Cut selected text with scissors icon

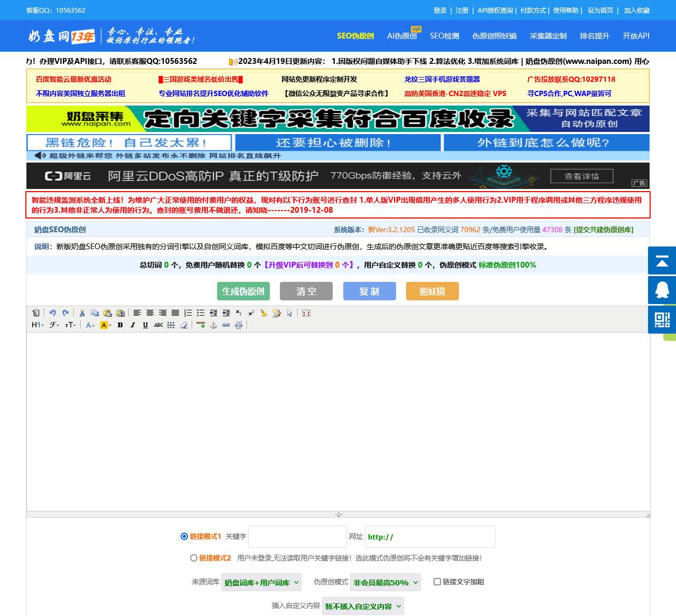(82, 313)
